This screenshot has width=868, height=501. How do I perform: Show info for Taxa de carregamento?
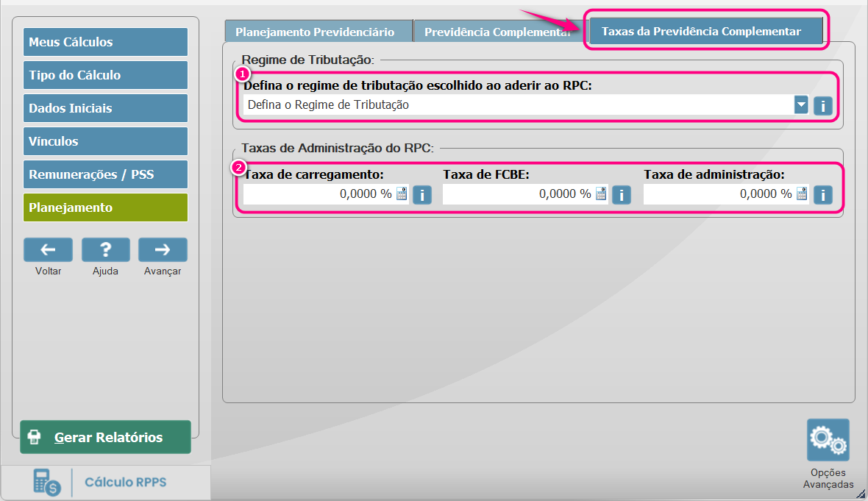tap(421, 195)
